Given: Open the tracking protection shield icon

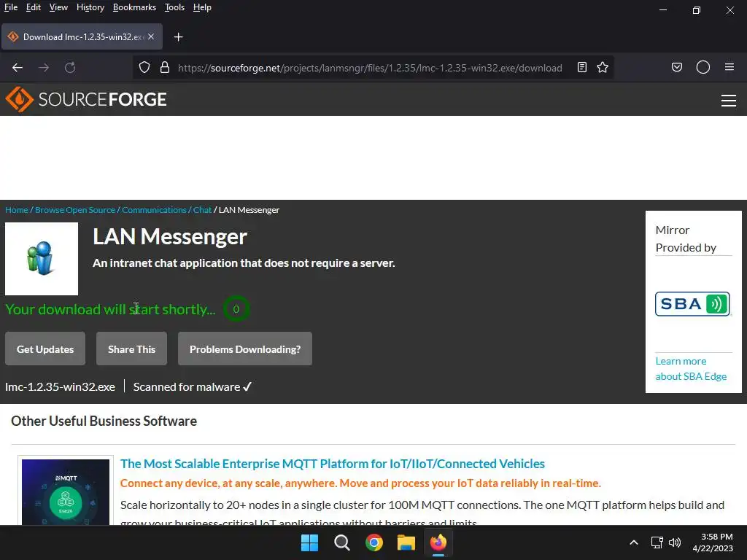Looking at the screenshot, I should coord(144,68).
